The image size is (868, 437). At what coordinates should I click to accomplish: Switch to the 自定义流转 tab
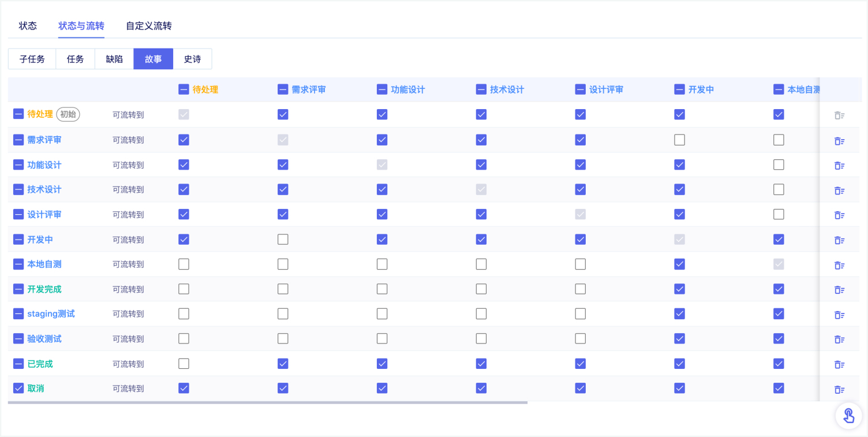click(x=149, y=26)
